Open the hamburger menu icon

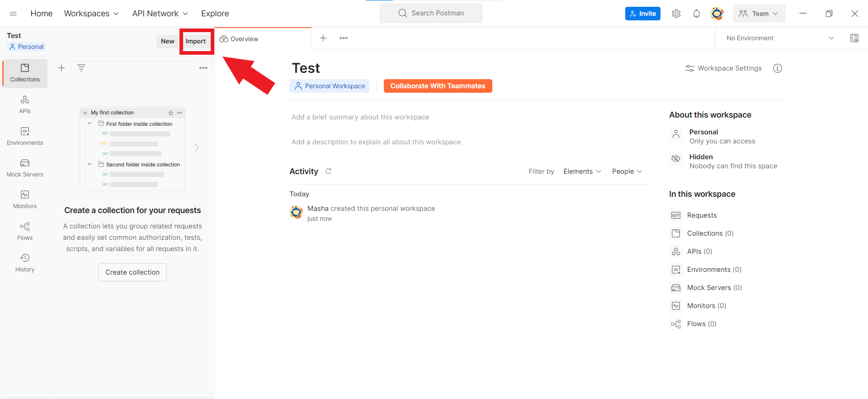click(x=13, y=14)
